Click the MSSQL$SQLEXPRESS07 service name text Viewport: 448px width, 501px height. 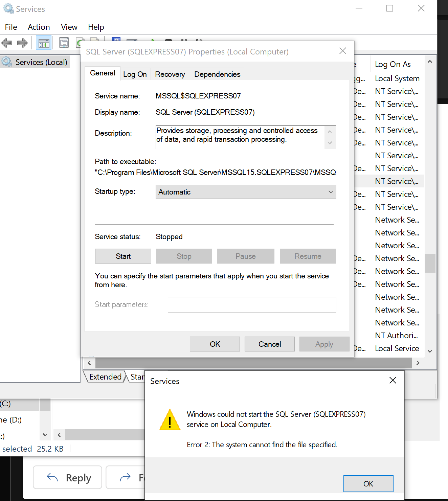pos(198,96)
